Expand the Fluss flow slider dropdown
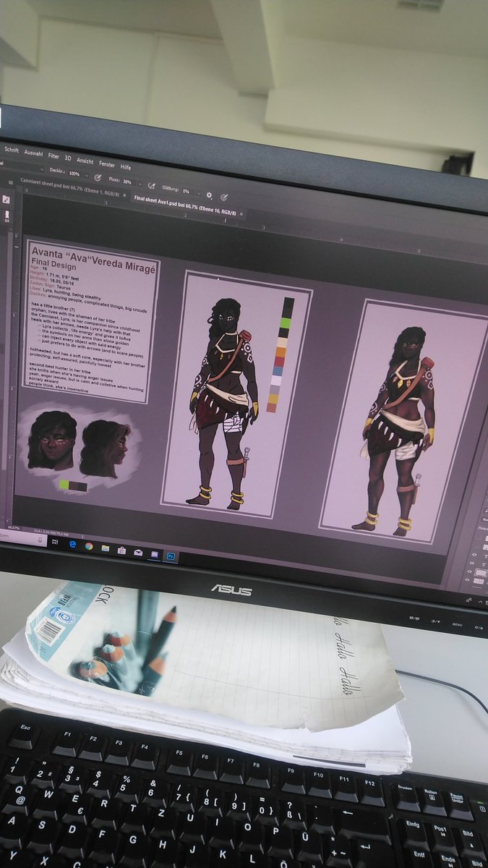 click(x=140, y=183)
